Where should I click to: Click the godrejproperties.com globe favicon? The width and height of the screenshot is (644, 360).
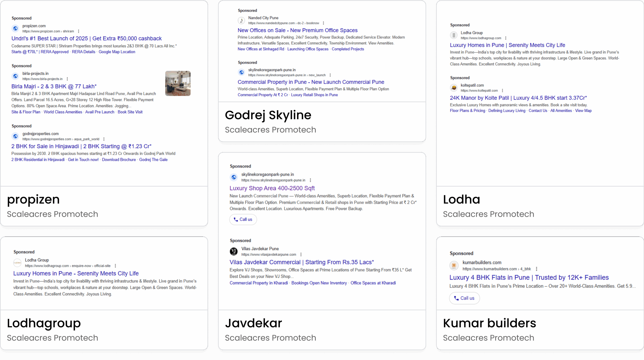[x=15, y=136]
